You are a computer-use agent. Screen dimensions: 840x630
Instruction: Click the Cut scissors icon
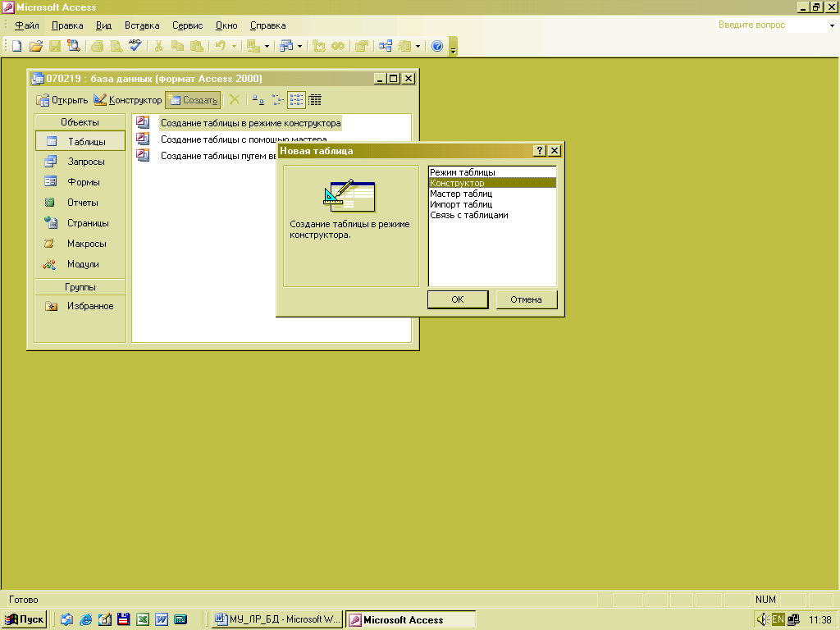pyautogui.click(x=158, y=46)
